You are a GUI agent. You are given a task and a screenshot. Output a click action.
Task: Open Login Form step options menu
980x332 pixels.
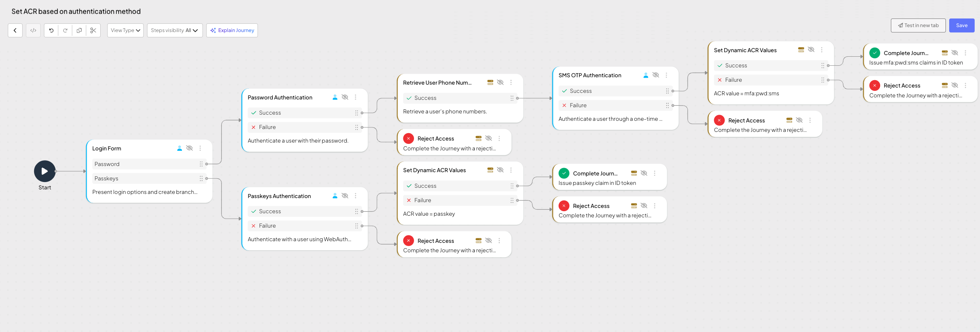[x=200, y=148]
